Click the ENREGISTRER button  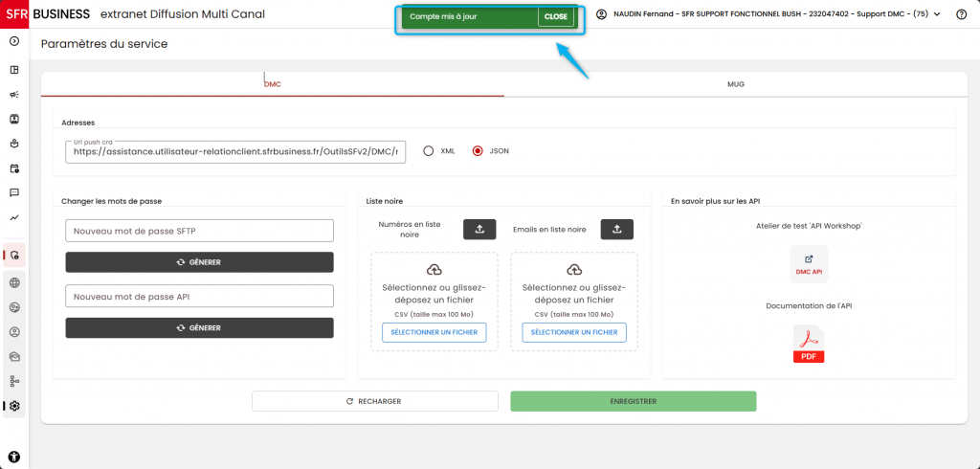(634, 401)
